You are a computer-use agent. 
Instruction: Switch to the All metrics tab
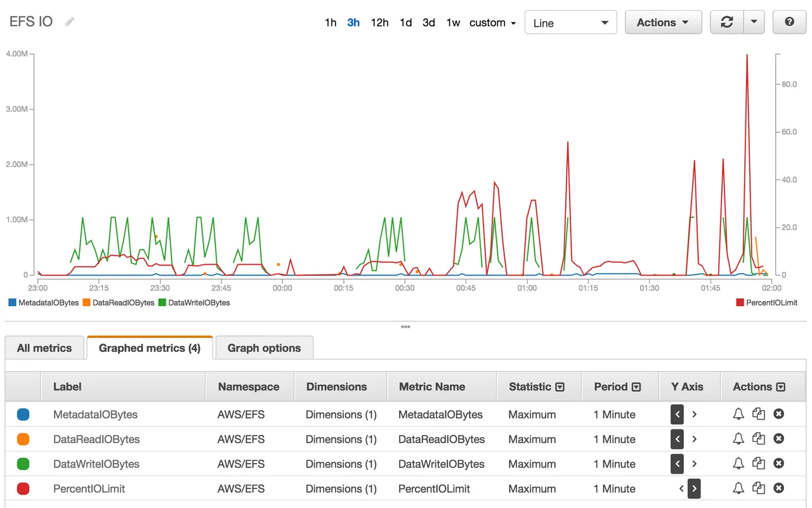click(x=44, y=348)
